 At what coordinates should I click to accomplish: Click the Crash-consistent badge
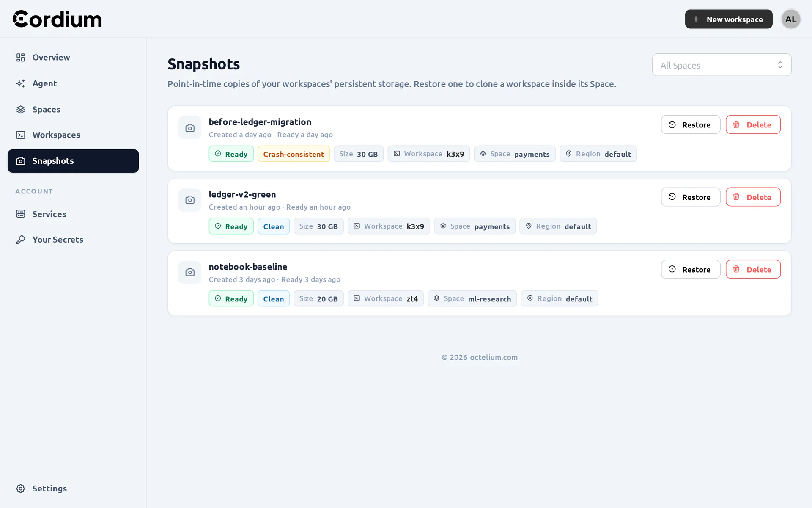point(294,154)
